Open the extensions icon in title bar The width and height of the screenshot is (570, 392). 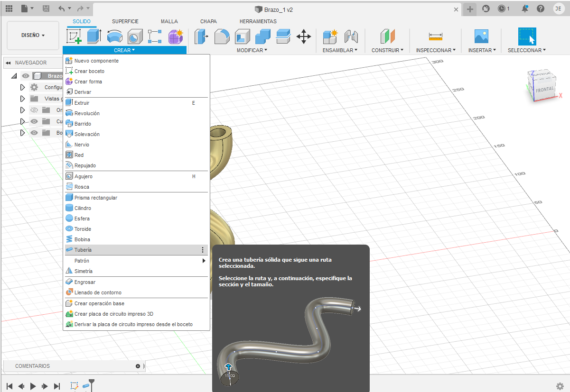click(486, 9)
